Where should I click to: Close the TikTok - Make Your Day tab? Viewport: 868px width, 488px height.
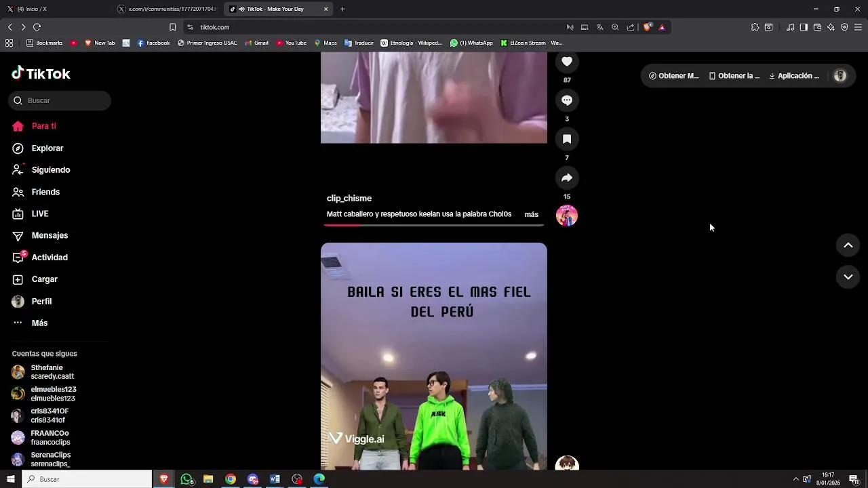coord(326,9)
